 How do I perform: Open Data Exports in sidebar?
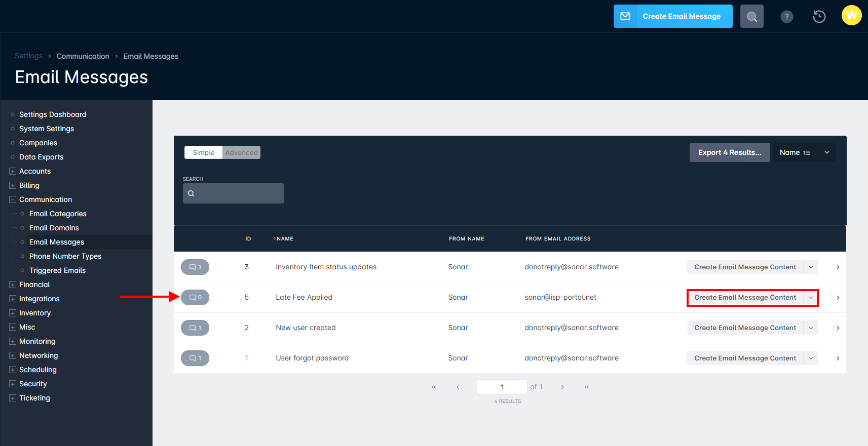41,157
